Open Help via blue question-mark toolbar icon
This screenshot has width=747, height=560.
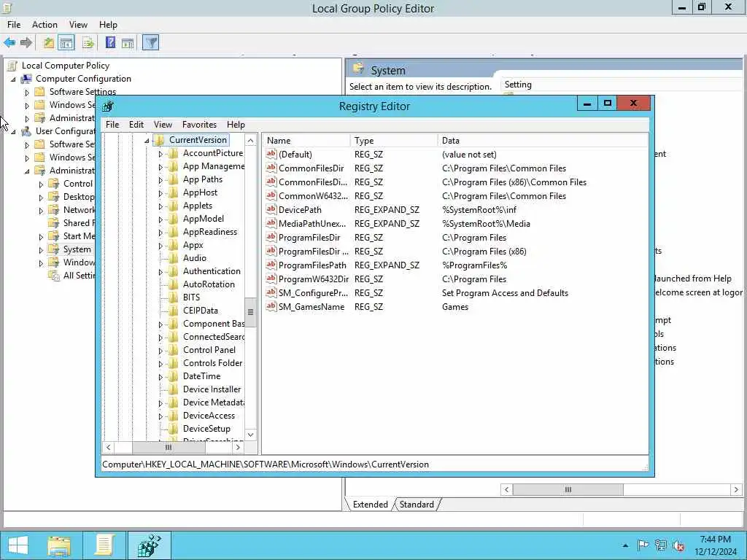pyautogui.click(x=111, y=43)
